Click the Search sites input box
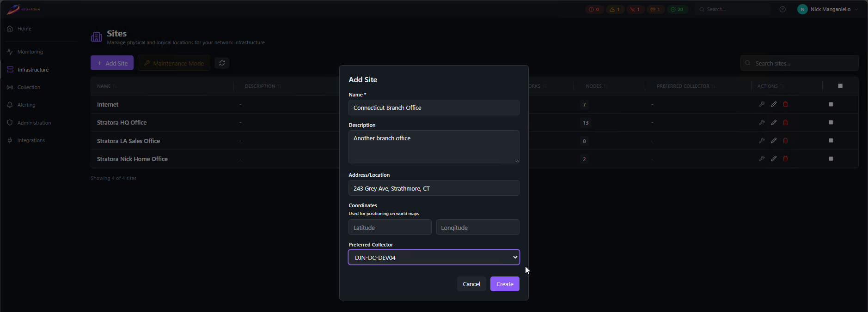 pos(800,63)
